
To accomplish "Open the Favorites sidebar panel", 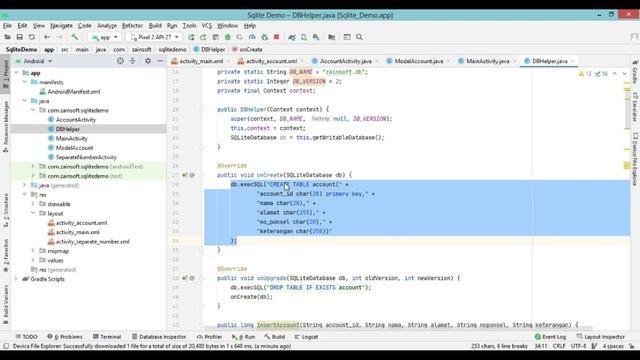I will click(6, 255).
